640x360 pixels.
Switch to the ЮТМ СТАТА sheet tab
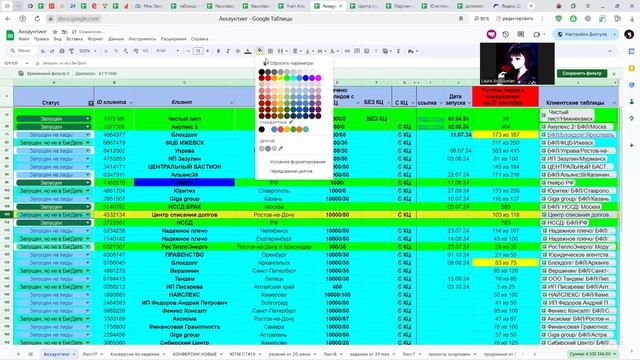(242, 354)
